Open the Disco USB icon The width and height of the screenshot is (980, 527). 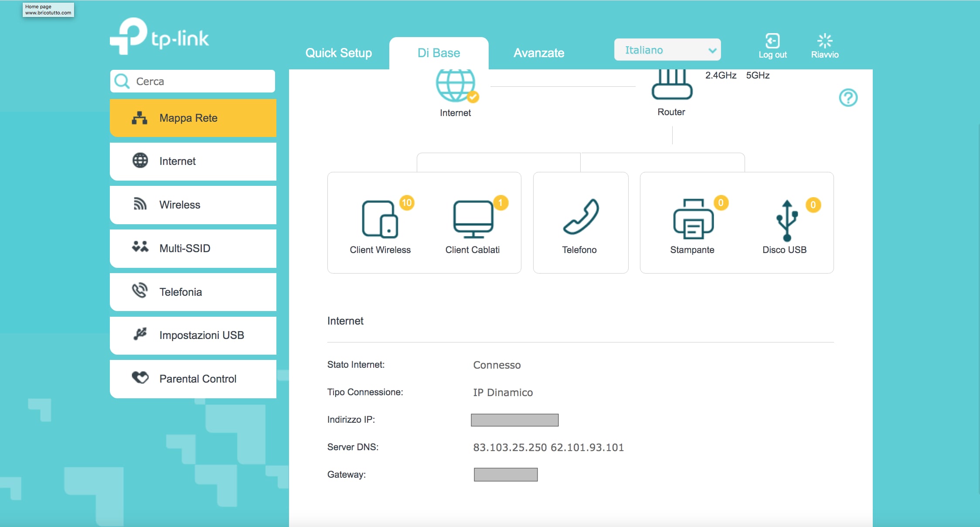(786, 221)
